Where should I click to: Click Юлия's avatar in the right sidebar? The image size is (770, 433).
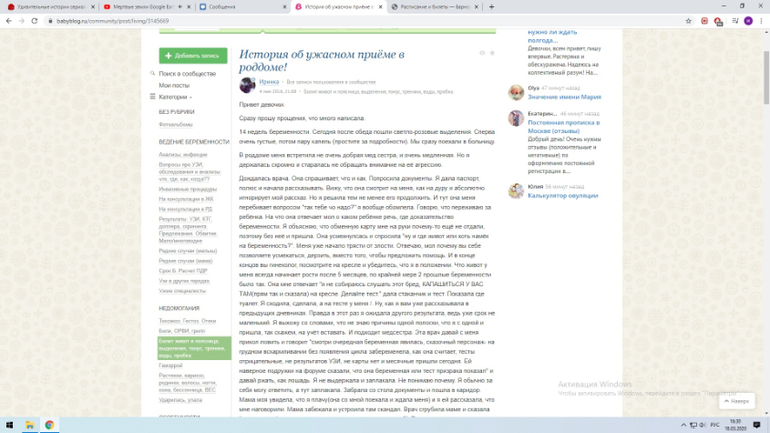516,191
